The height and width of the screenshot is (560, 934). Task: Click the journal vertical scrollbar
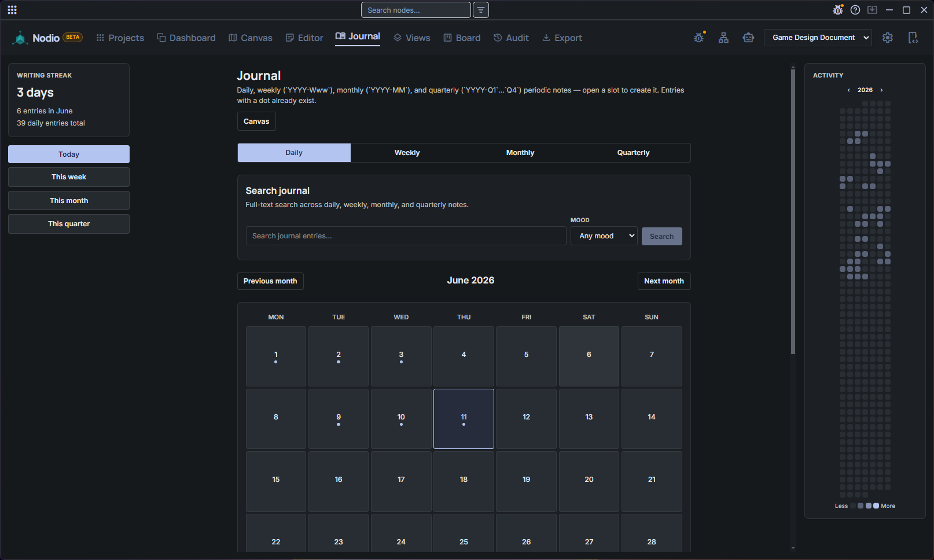(793, 212)
